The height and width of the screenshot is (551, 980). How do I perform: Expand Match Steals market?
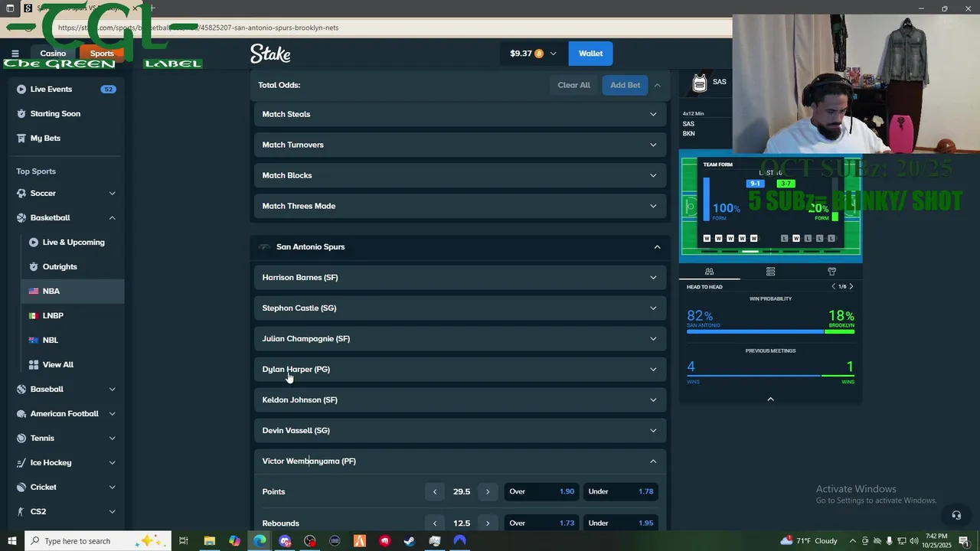coord(460,114)
